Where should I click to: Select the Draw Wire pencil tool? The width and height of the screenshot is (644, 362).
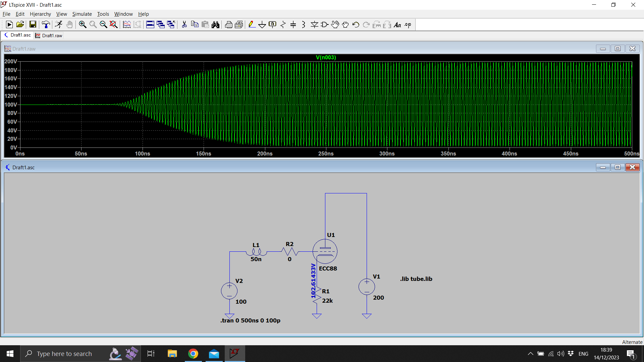tap(252, 24)
